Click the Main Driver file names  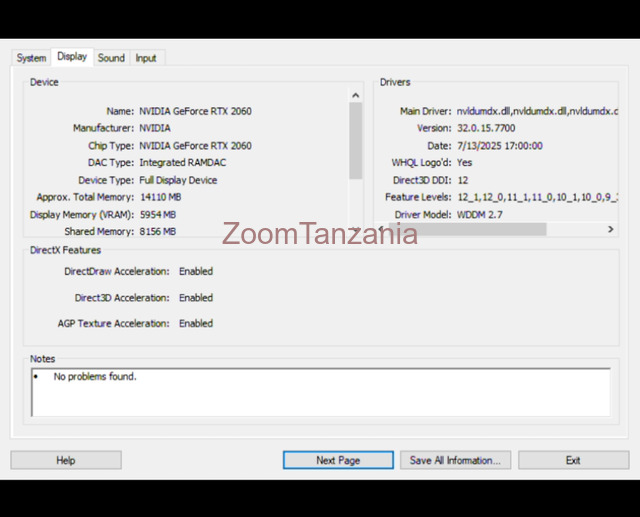537,111
